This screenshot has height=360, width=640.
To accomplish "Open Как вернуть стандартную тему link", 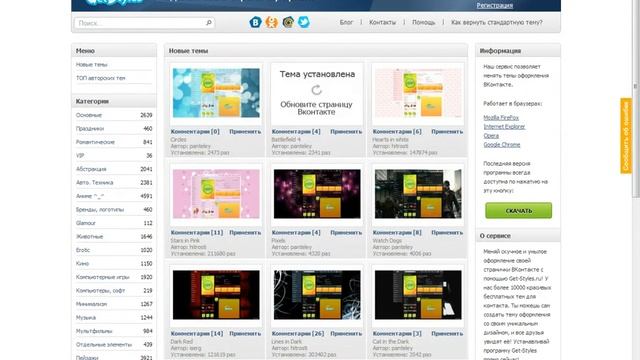I will 497,22.
